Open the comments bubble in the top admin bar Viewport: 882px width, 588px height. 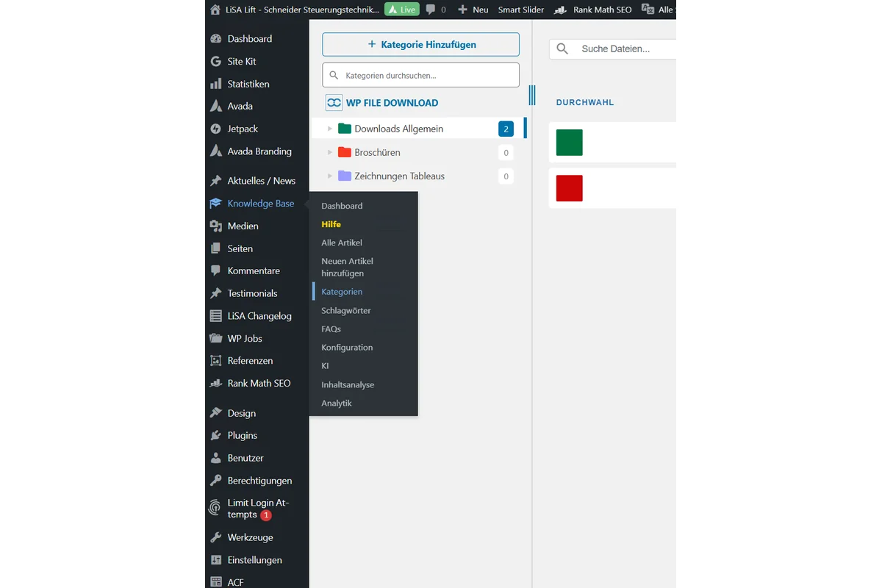click(431, 10)
